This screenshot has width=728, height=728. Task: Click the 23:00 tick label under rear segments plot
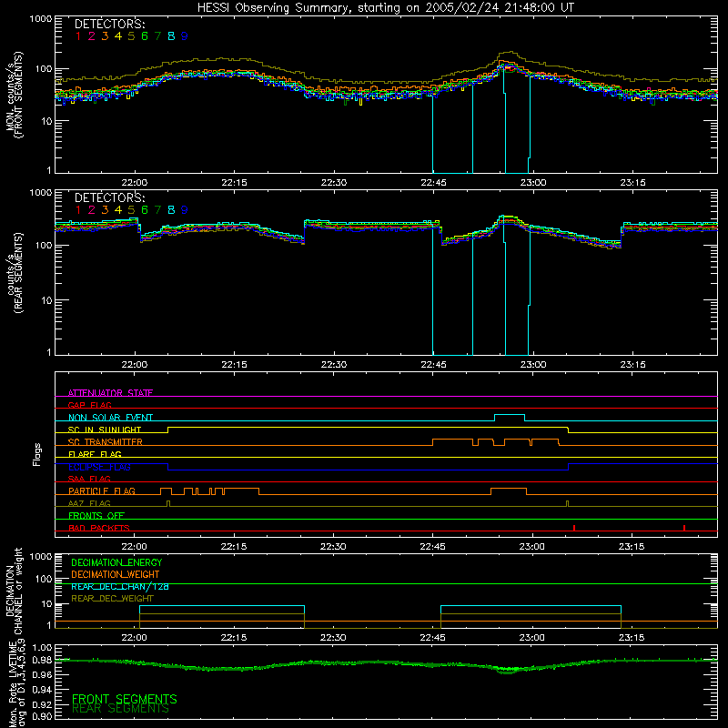pyautogui.click(x=533, y=365)
